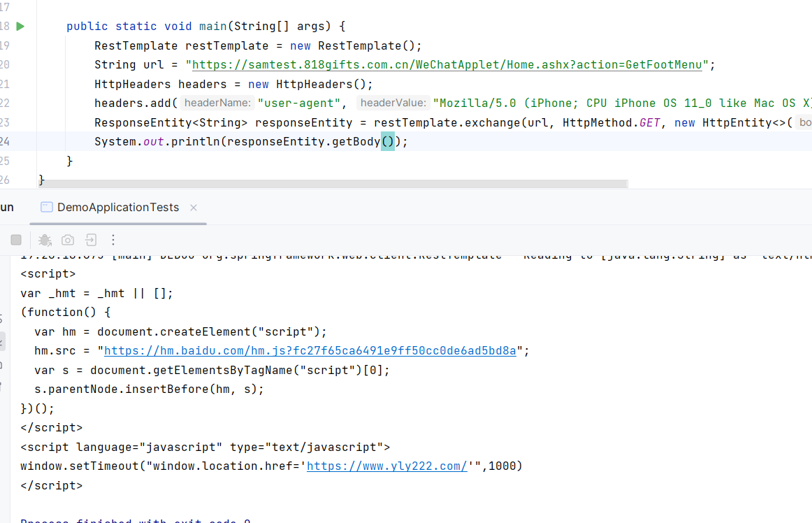Click console line with document.createElement("script")

click(x=181, y=331)
